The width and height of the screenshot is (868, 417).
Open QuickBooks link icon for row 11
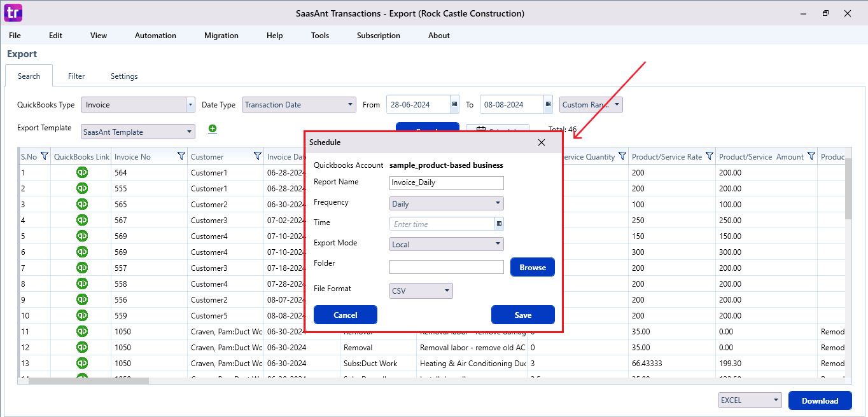pyautogui.click(x=82, y=331)
